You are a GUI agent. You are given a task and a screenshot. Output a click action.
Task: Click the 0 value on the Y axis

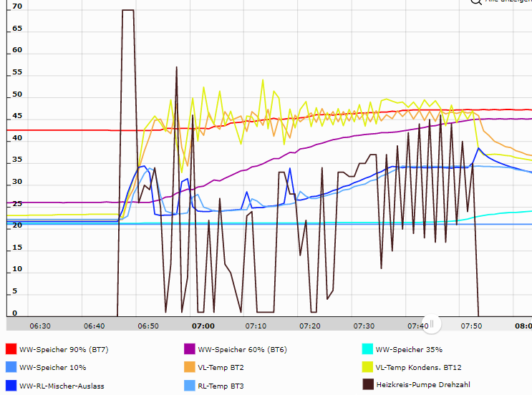tap(14, 313)
